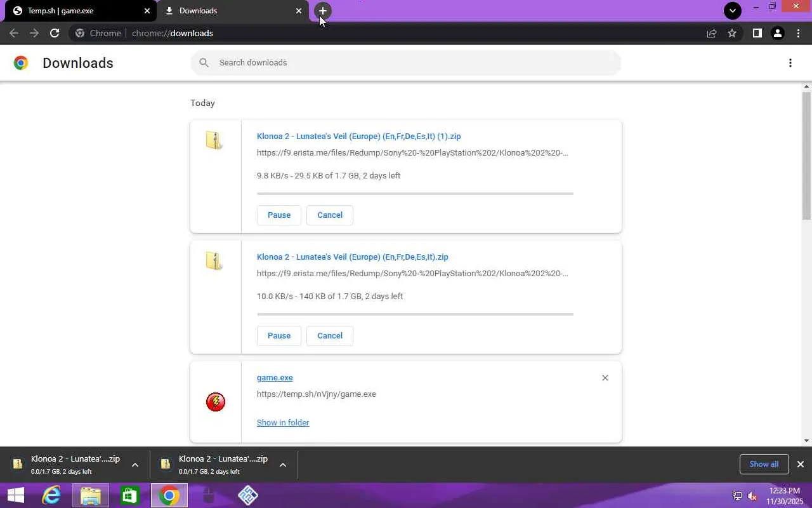Open the profile avatar icon
Screen dimensions: 812x508
[x=778, y=33]
